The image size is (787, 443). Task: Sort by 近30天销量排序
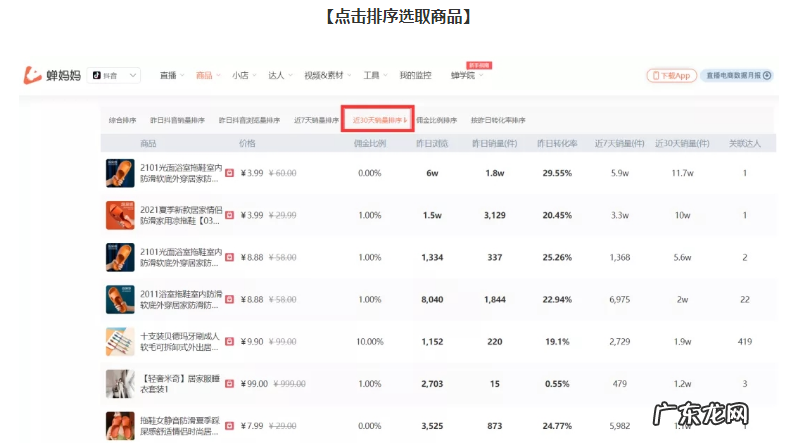click(x=379, y=120)
